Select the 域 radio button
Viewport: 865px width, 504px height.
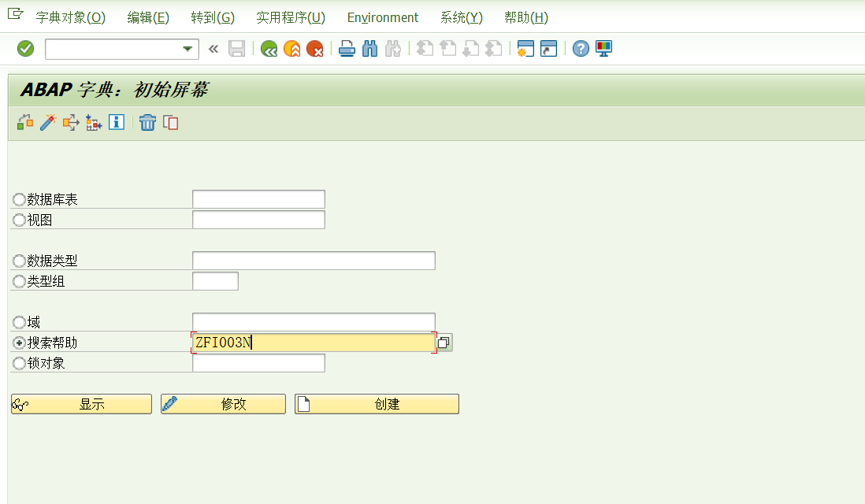17,321
